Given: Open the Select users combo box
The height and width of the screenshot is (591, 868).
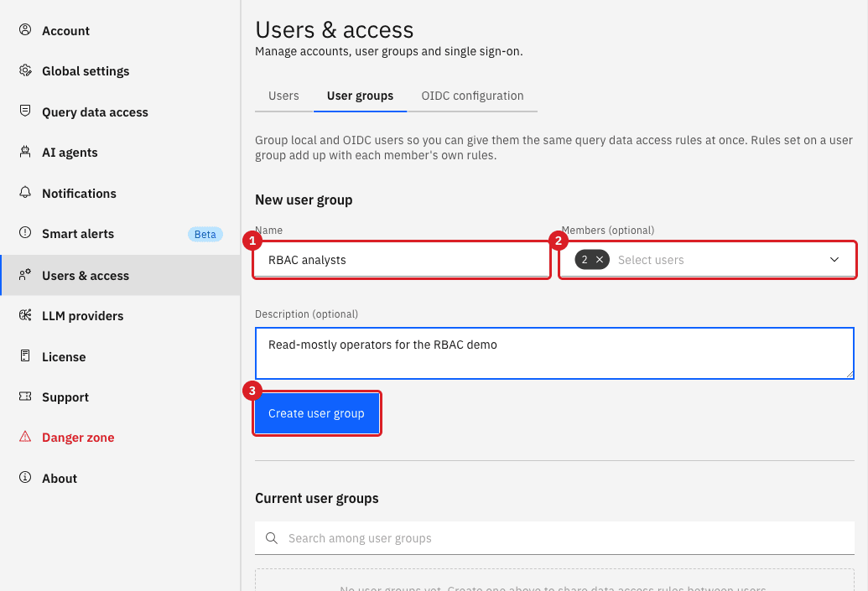Looking at the screenshot, I should click(708, 260).
